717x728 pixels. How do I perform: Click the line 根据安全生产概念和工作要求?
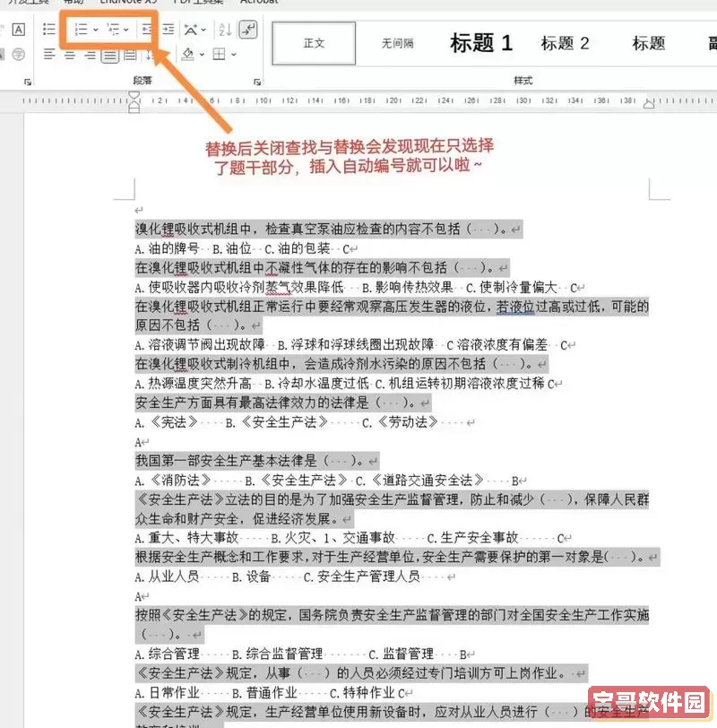click(x=398, y=557)
